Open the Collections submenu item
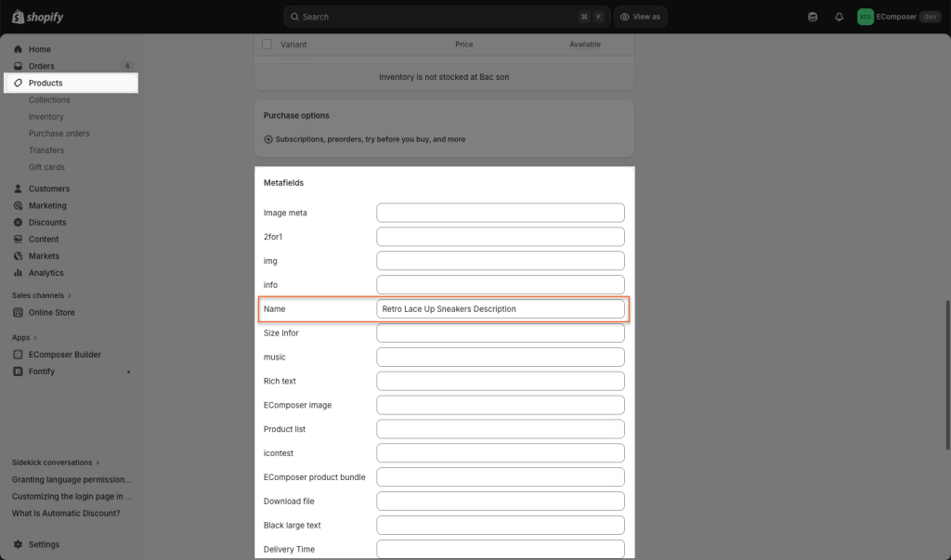The image size is (951, 560). coord(49,100)
